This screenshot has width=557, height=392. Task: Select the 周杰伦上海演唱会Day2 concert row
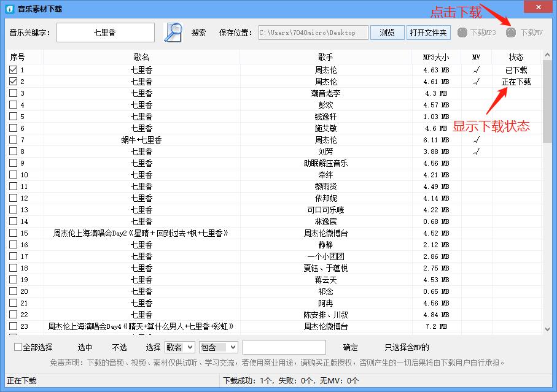point(141,233)
